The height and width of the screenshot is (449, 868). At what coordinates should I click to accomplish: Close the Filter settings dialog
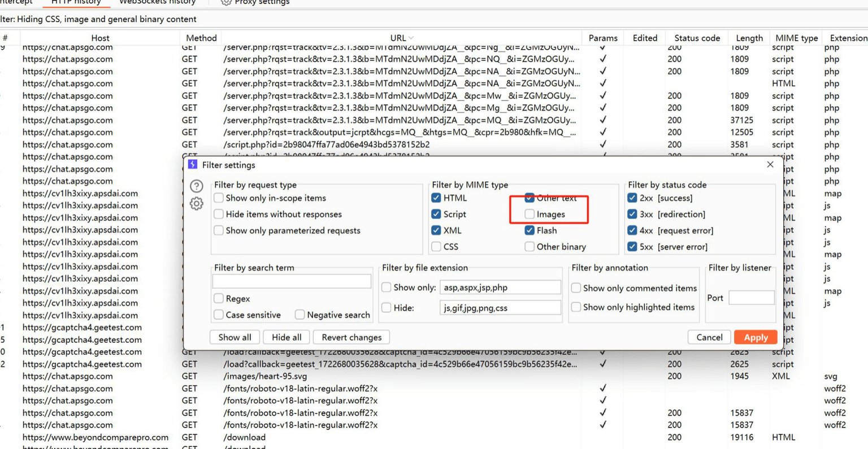click(770, 164)
